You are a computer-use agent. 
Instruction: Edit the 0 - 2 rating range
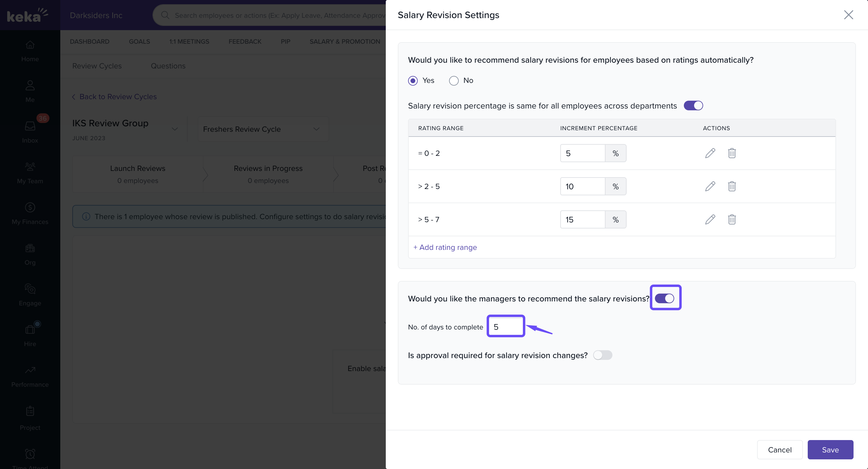coord(710,153)
